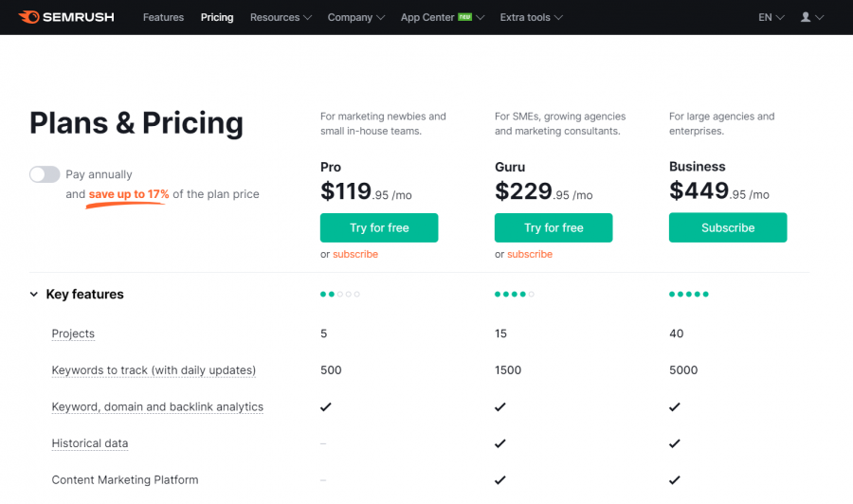Click the 40 projects value for Business
853x504 pixels.
click(676, 333)
